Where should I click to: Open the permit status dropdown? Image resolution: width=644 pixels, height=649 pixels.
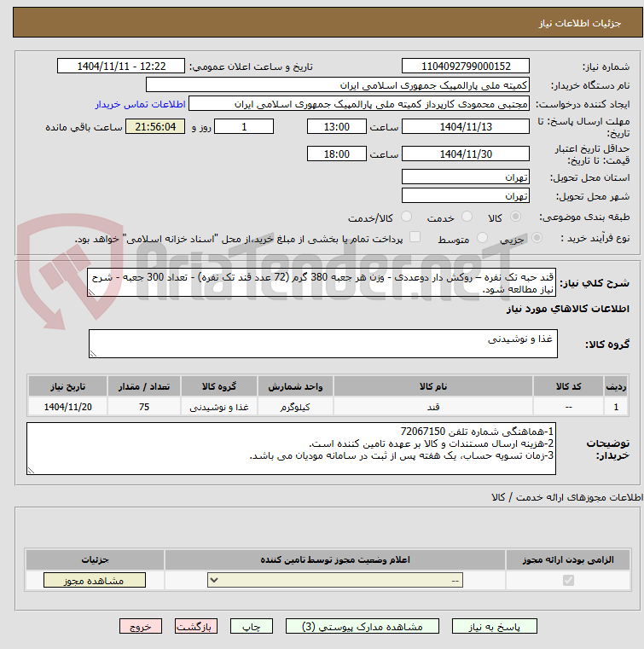335,580
